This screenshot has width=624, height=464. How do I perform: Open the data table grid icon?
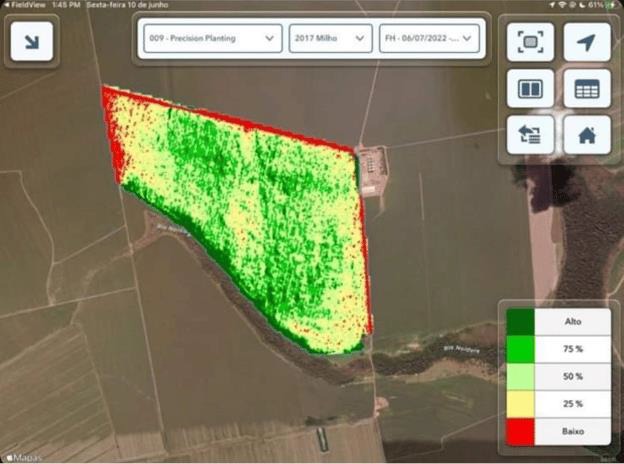point(586,89)
